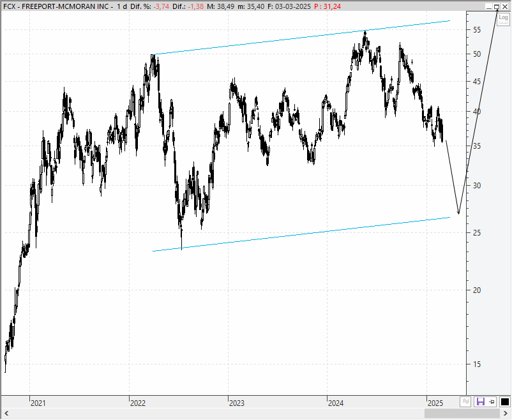Click the FCX - FREEPORT-MCMORAN INC title
This screenshot has height=420, width=512.
click(56, 6)
